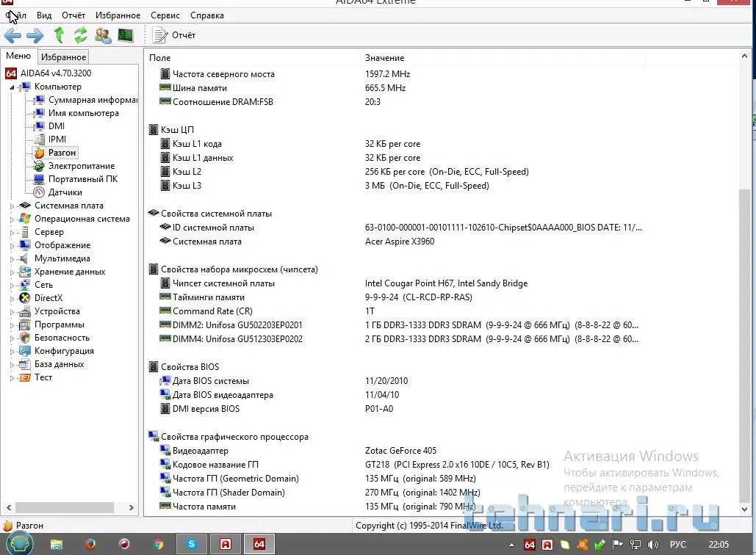Viewport: 756px width, 555px height.
Task: Switch to the Избранное tab in sidebar
Action: (x=63, y=57)
